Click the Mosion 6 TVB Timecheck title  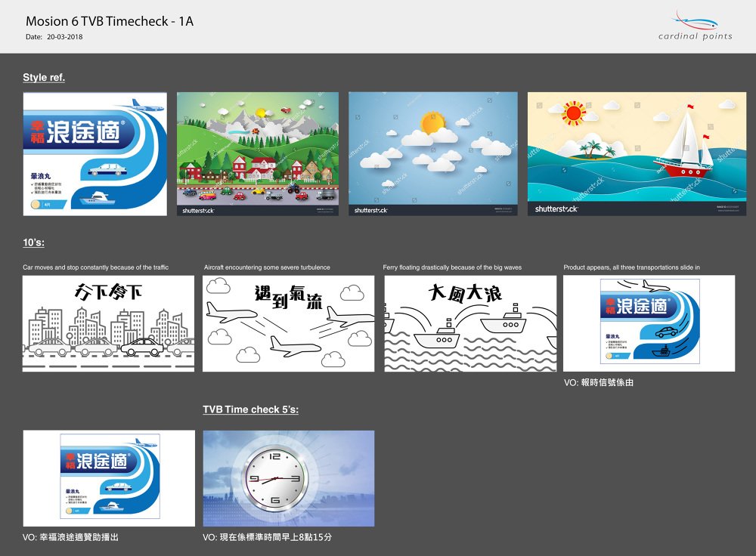point(110,21)
